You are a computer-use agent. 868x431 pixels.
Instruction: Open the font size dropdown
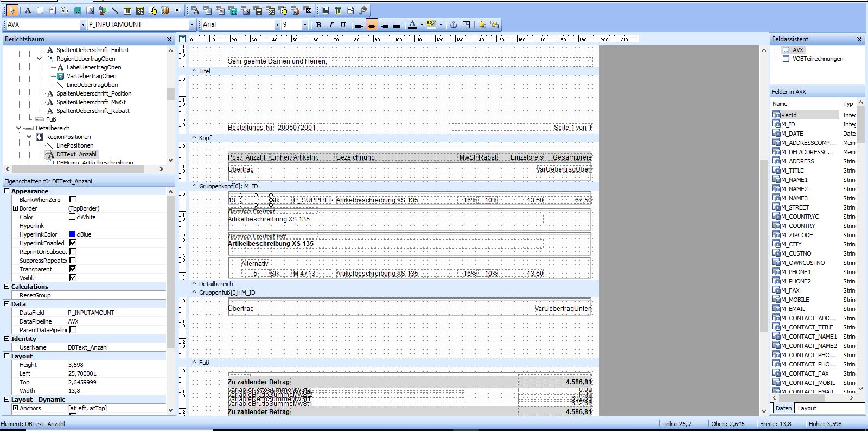click(x=304, y=24)
